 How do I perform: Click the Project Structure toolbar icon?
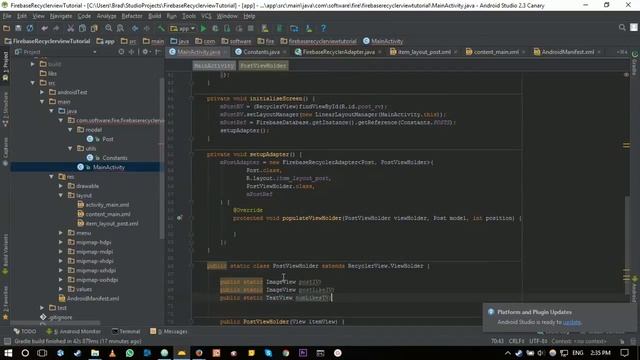[294, 28]
